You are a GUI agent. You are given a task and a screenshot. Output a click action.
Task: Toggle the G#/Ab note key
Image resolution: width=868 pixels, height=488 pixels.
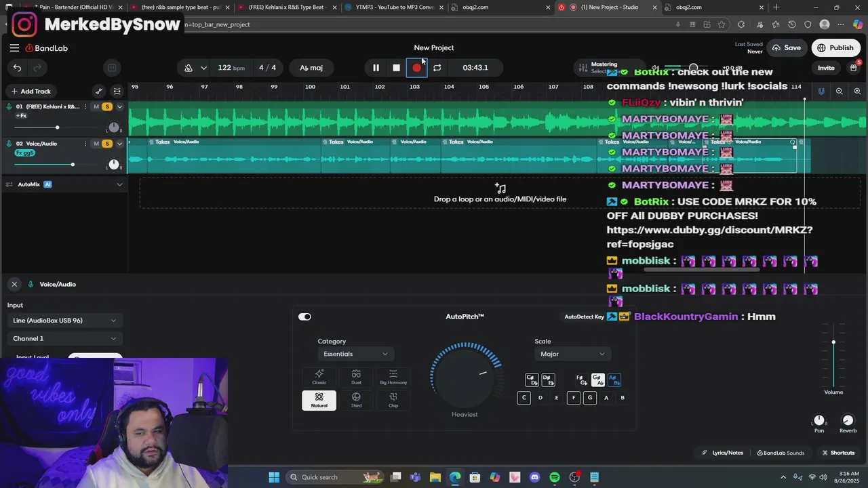click(x=597, y=380)
